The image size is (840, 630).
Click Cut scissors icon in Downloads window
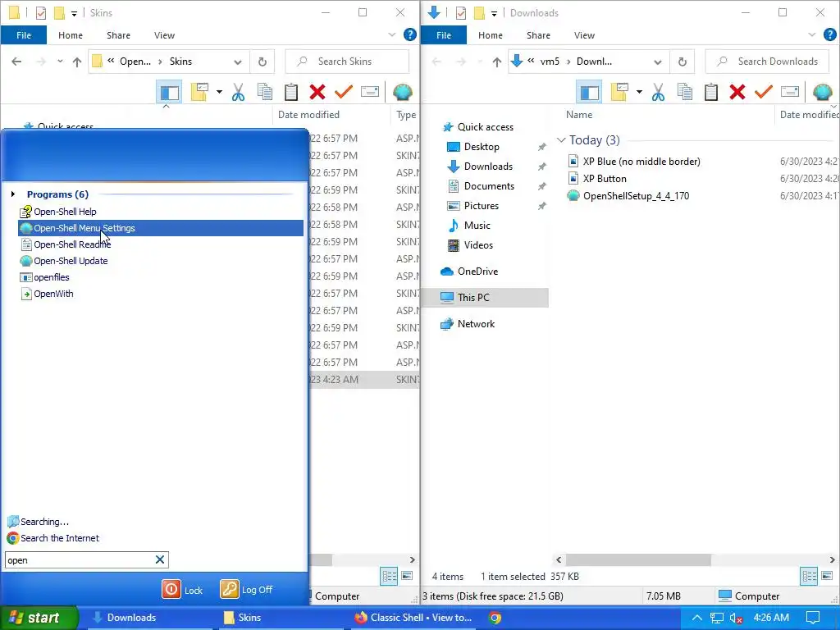click(x=659, y=92)
